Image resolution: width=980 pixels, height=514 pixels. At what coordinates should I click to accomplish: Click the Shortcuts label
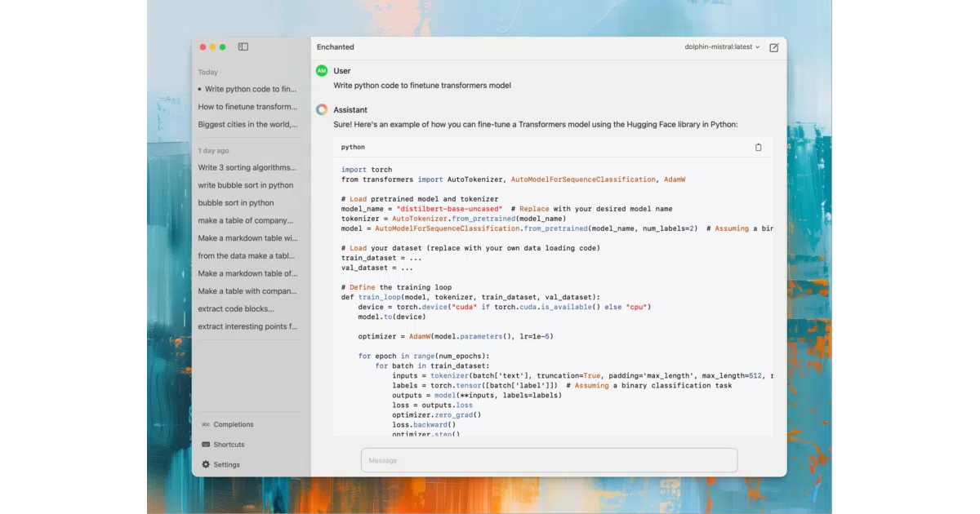click(x=229, y=445)
